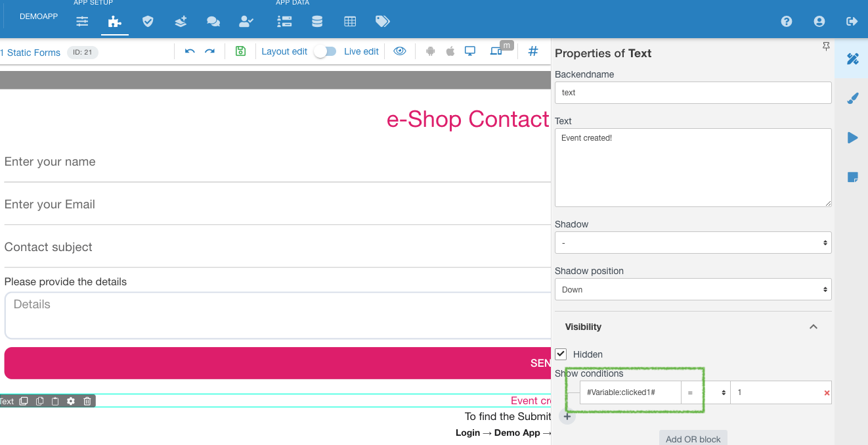Select the Event created text element on canvas
868x445 pixels.
[x=531, y=401]
